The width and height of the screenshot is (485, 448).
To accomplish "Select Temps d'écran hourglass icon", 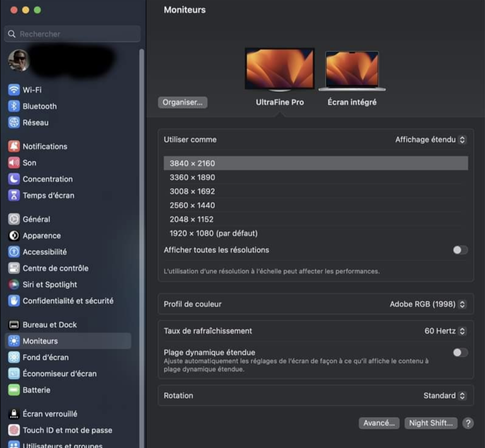I will 14,195.
